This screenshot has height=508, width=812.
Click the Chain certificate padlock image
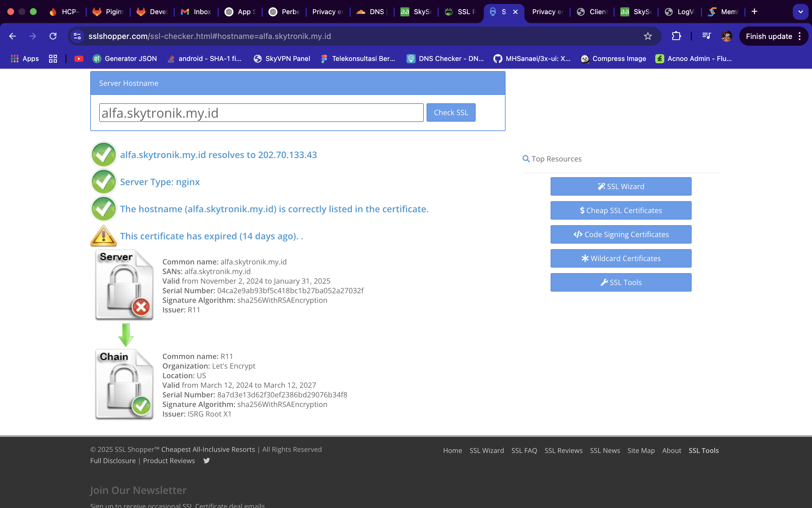tap(125, 384)
